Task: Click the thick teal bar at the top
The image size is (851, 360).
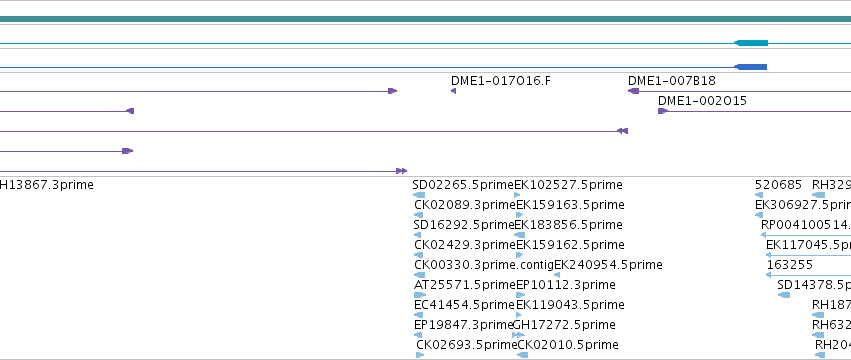Action: point(426,19)
